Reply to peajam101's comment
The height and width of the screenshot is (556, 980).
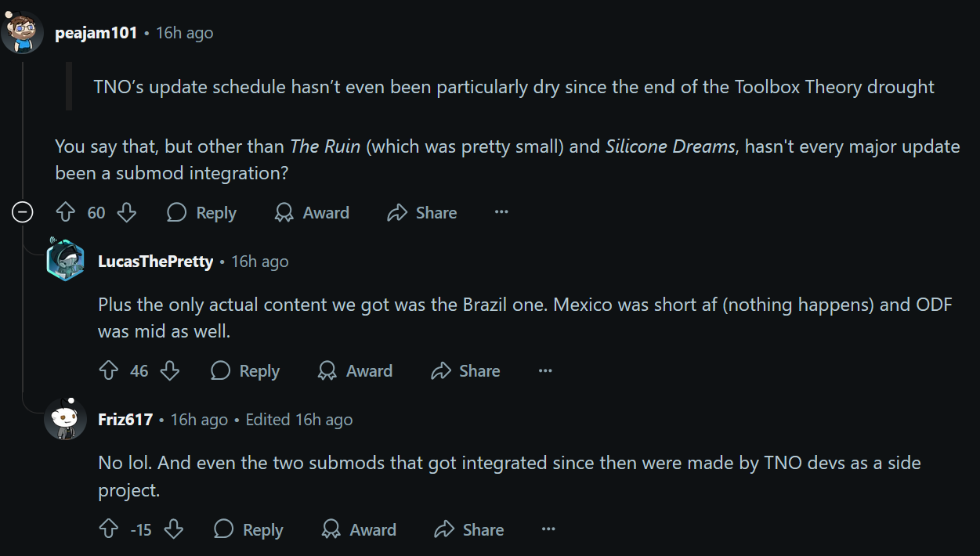(x=202, y=212)
